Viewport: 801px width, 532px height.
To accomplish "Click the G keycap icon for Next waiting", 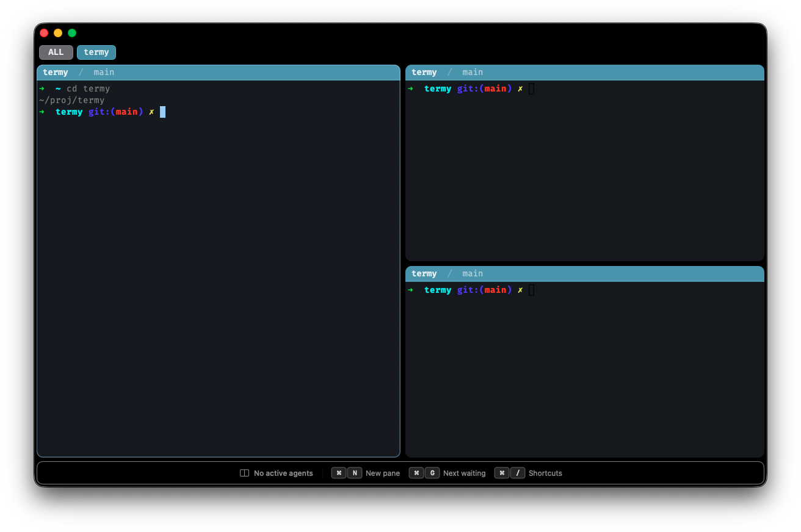I will pyautogui.click(x=432, y=473).
